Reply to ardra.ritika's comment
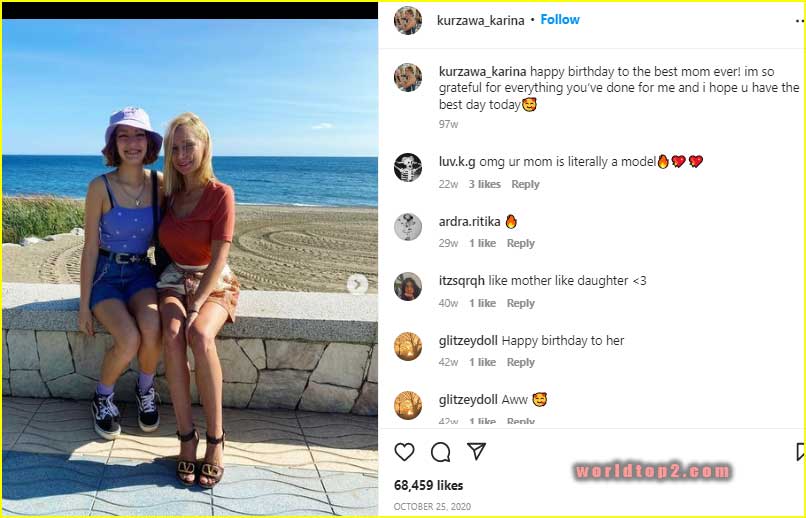Image resolution: width=806 pixels, height=518 pixels. click(520, 243)
